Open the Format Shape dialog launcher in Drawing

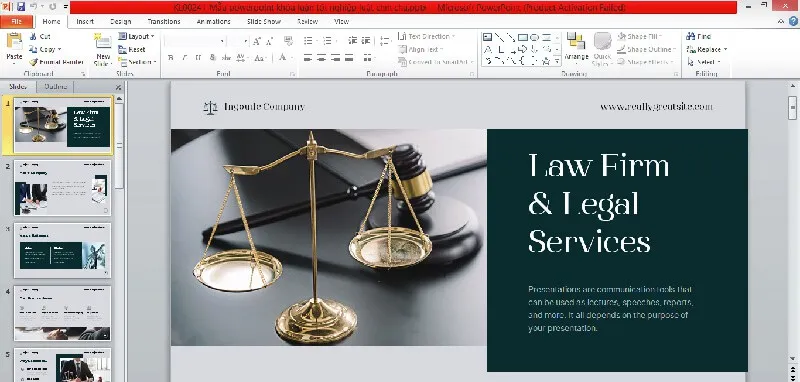coord(676,74)
